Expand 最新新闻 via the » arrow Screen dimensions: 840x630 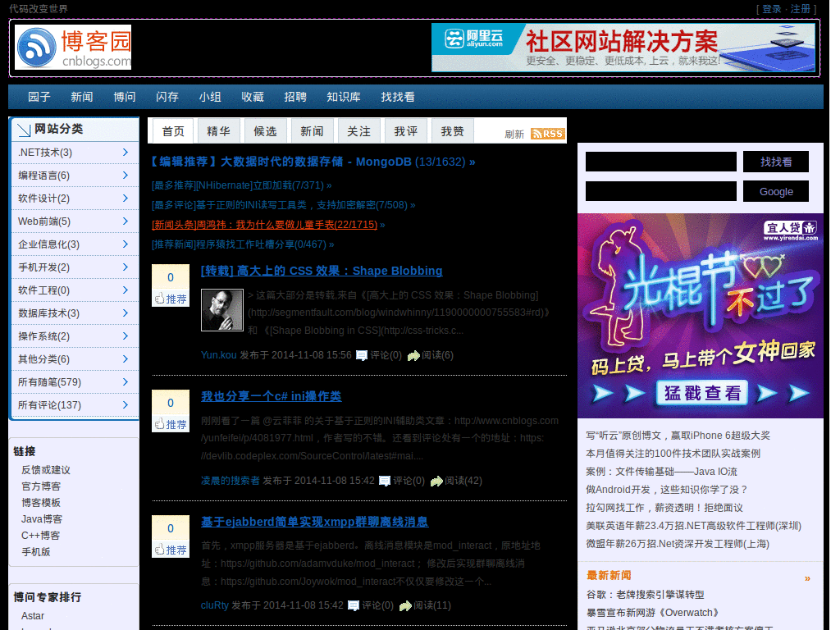click(806, 577)
